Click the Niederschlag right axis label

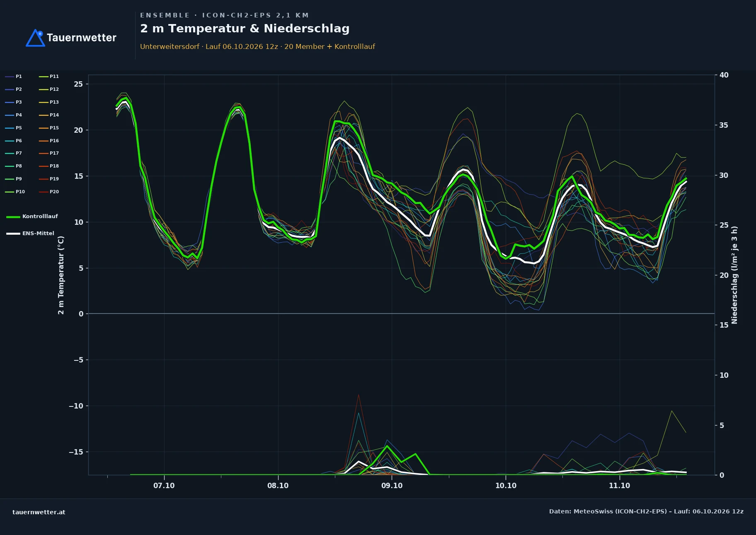click(734, 275)
